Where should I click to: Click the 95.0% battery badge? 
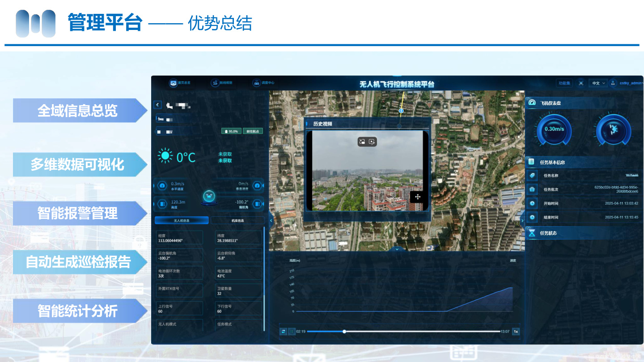coord(232,131)
